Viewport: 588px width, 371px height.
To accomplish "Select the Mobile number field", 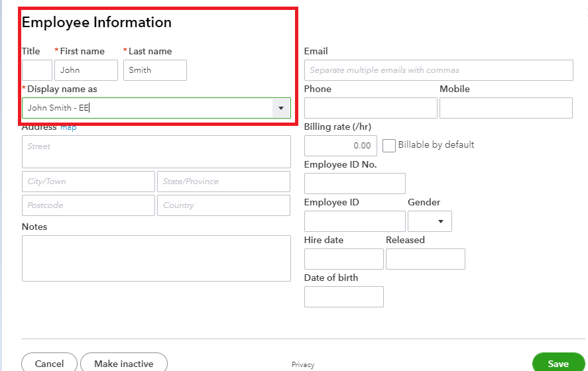I will pos(506,108).
